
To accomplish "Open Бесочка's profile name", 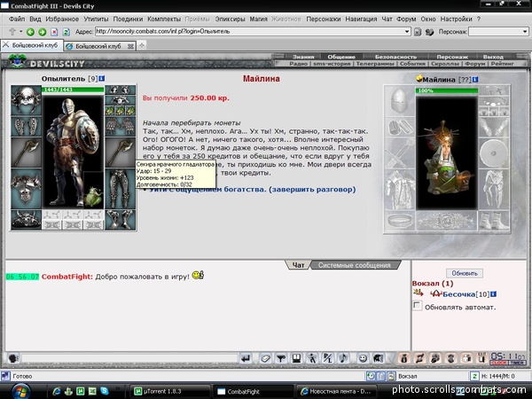I will pos(458,294).
